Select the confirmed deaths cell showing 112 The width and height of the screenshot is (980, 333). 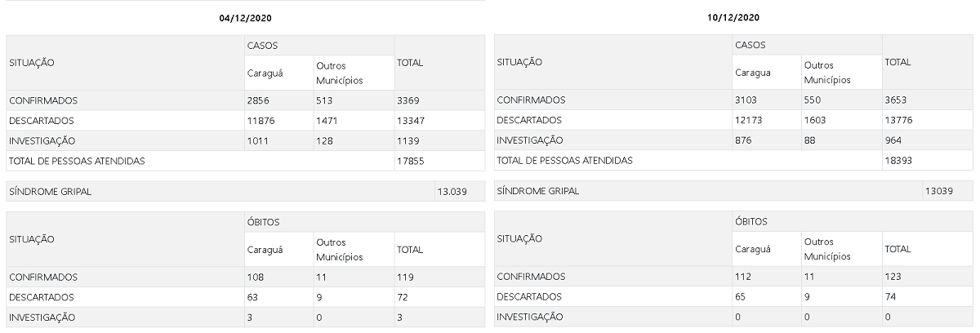coord(743,277)
